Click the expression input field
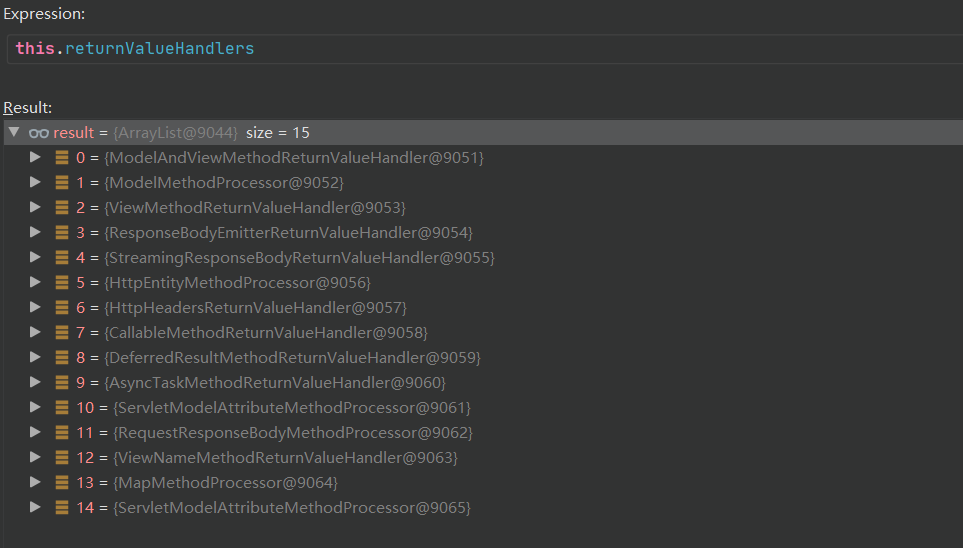This screenshot has width=963, height=548. pyautogui.click(x=480, y=49)
